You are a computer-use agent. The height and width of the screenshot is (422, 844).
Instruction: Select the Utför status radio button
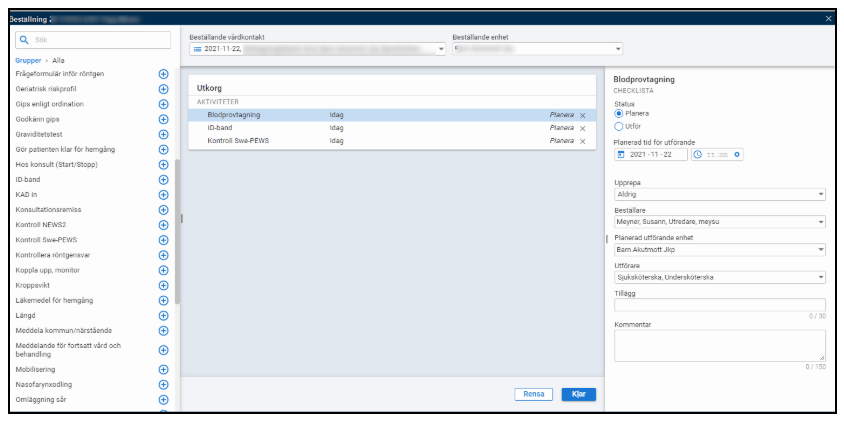point(619,127)
